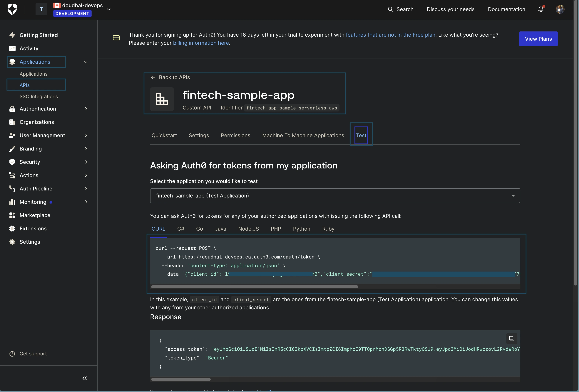This screenshot has height=392, width=579.
Task: Open Extensions in the sidebar
Action: [33, 229]
